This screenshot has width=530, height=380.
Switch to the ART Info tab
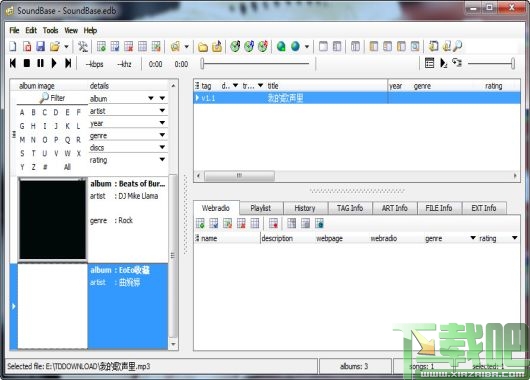click(x=394, y=208)
